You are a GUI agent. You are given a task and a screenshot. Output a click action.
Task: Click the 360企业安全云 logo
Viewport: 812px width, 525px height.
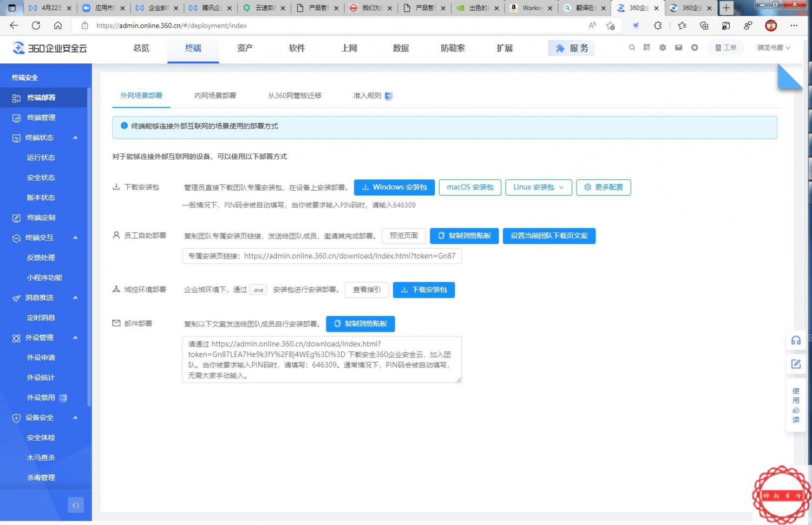pos(50,48)
